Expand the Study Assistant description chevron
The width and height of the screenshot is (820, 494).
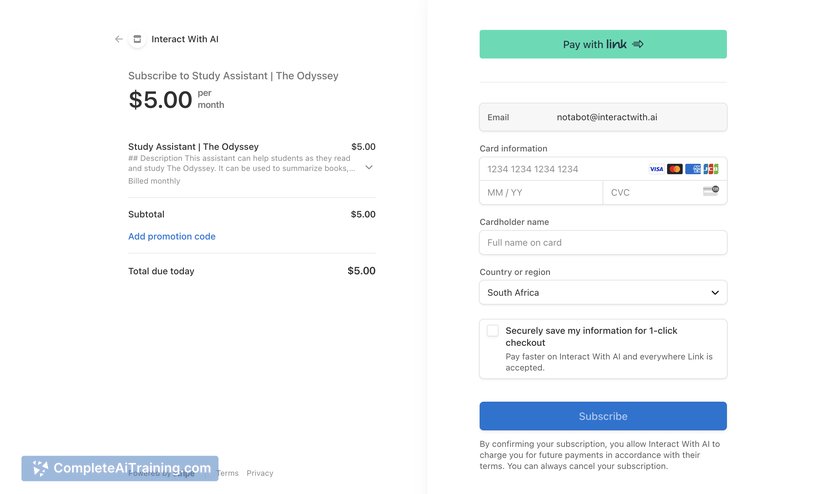click(369, 168)
